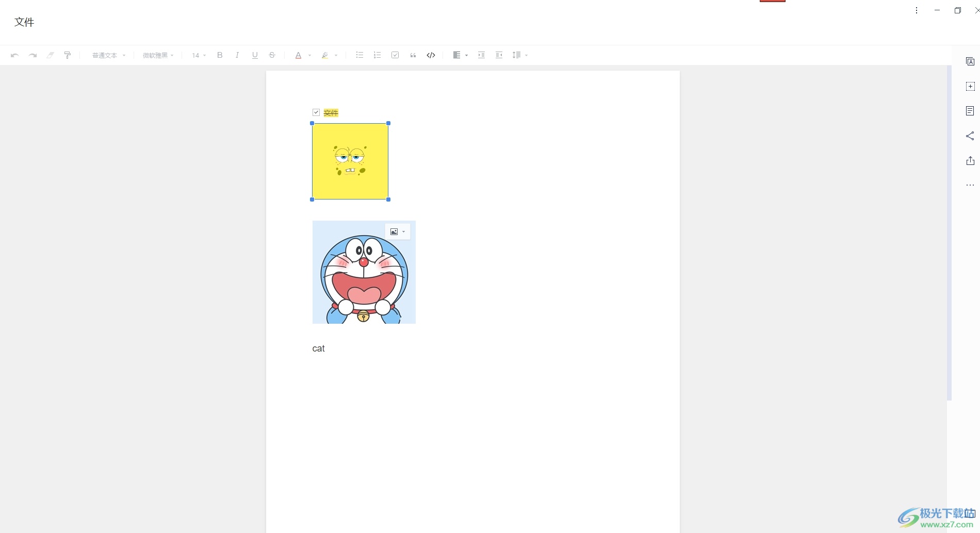Toggle strikethrough formatting

[x=272, y=55]
